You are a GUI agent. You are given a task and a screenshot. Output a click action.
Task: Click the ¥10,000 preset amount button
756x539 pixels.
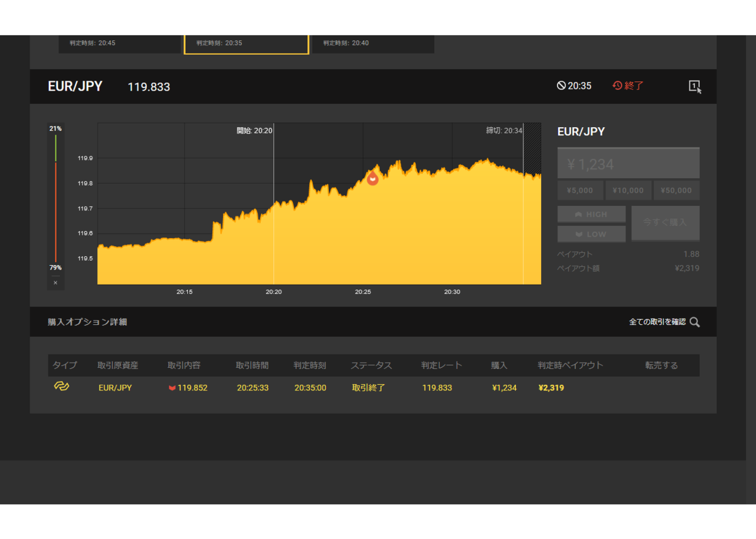pos(628,190)
